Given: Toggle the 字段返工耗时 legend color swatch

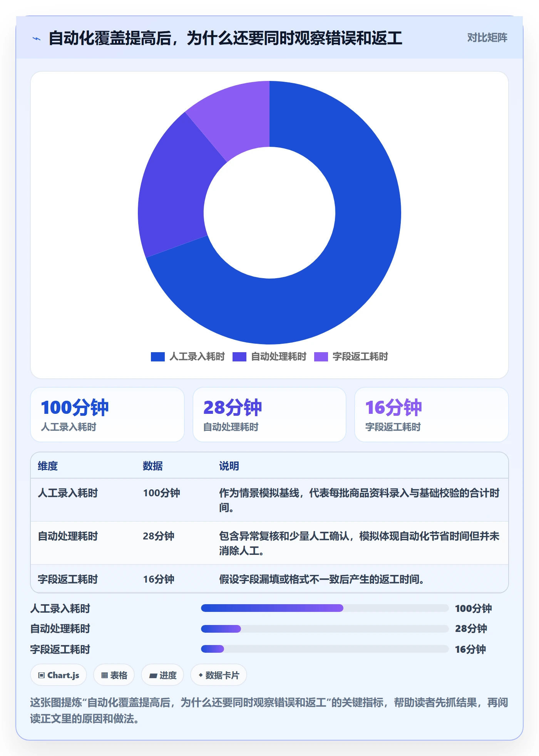Looking at the screenshot, I should pos(321,357).
